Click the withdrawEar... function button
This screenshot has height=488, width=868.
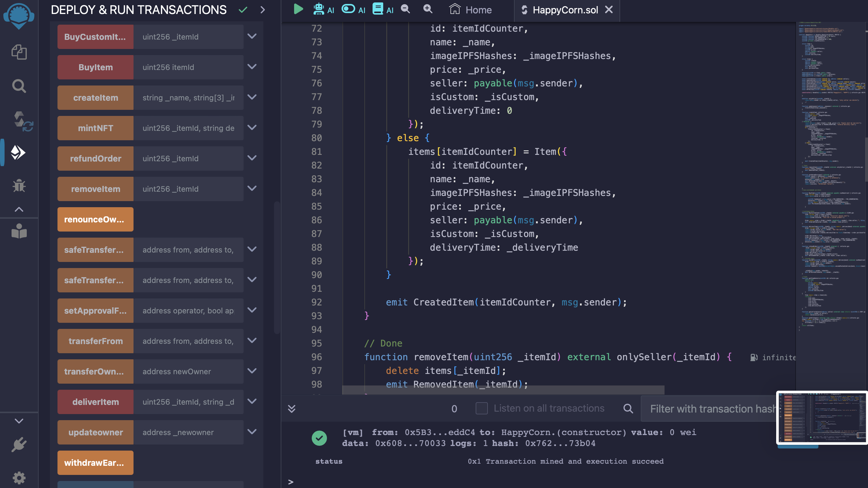coord(95,463)
